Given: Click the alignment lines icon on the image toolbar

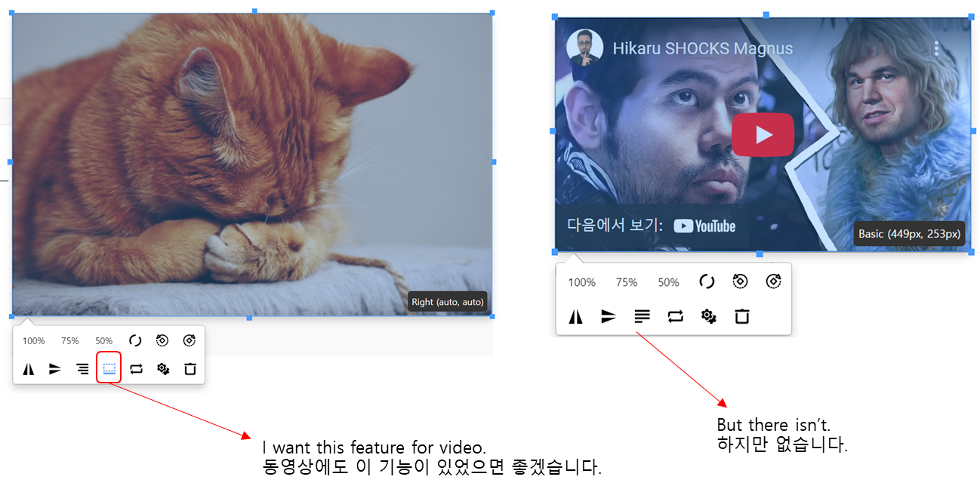Looking at the screenshot, I should point(82,369).
